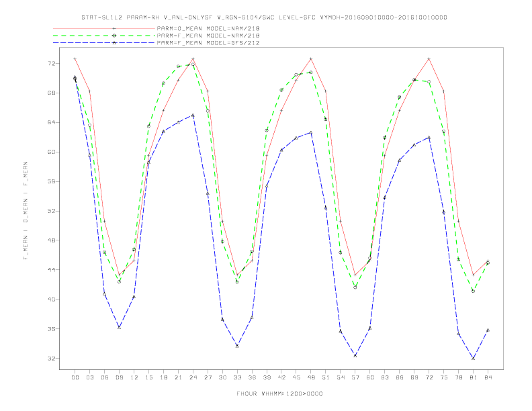Click x-axis tick label 42
The image size is (532, 411).
click(281, 377)
